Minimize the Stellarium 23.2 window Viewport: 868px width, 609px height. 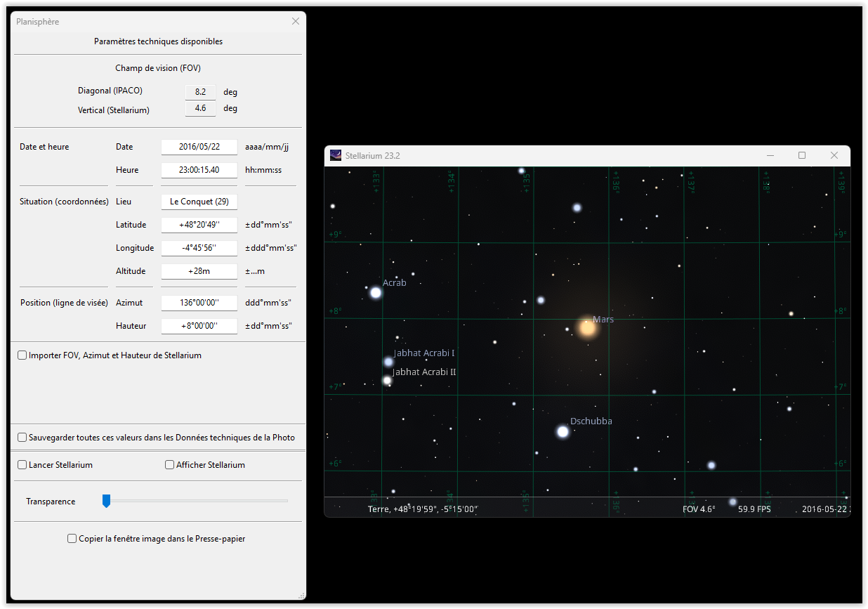point(770,155)
